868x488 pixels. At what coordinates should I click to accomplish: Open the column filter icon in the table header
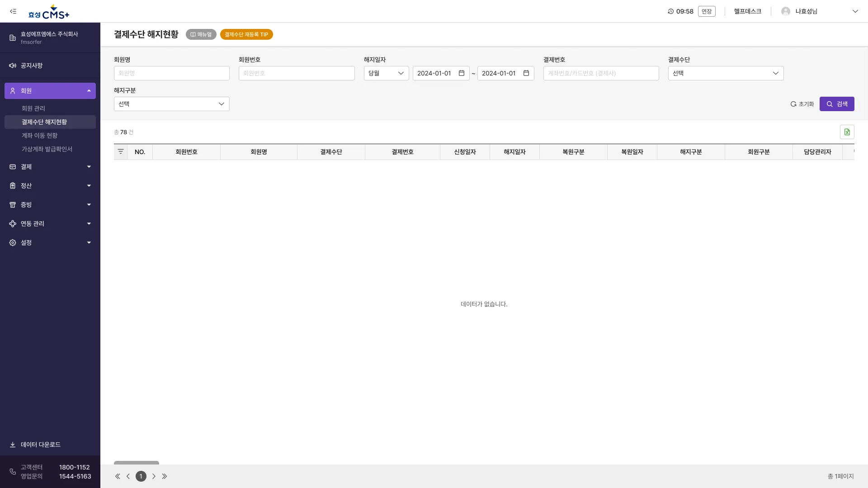pyautogui.click(x=121, y=152)
